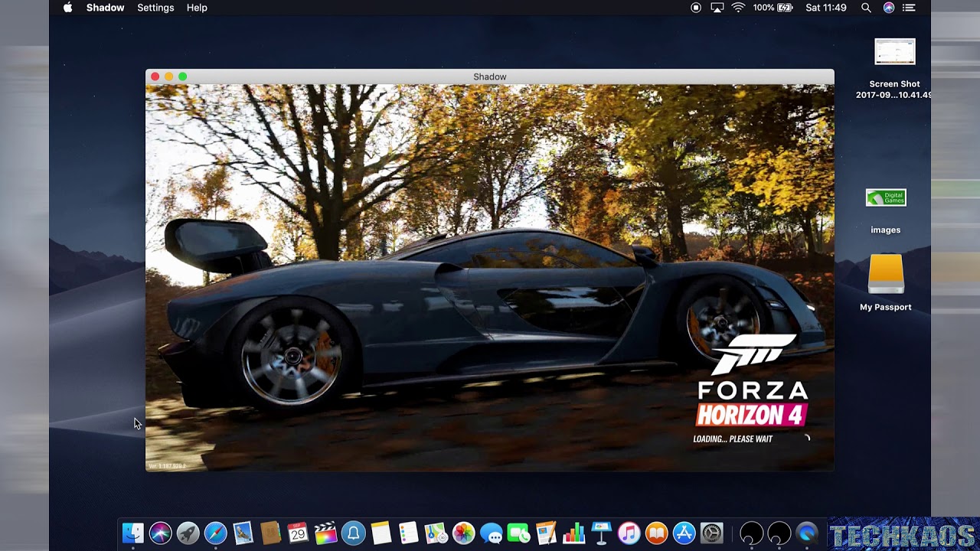Image resolution: width=980 pixels, height=551 pixels.
Task: Launch Final Cut Pro from Dock
Action: point(326,533)
